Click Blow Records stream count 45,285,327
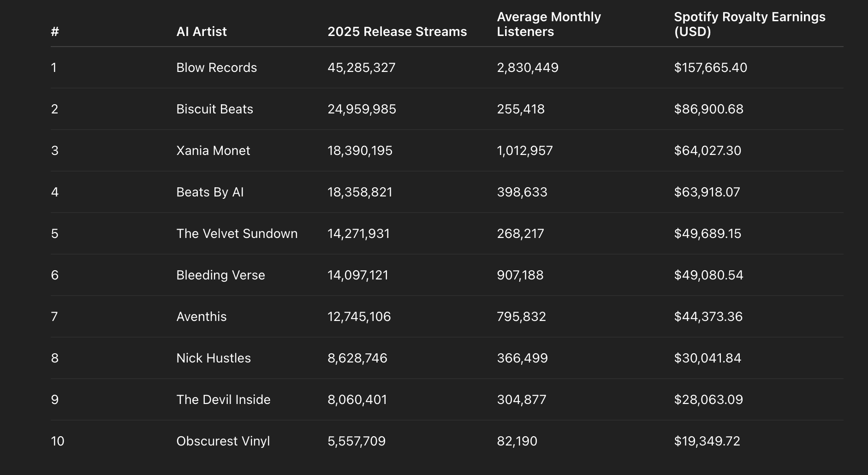This screenshot has height=475, width=868. click(361, 67)
